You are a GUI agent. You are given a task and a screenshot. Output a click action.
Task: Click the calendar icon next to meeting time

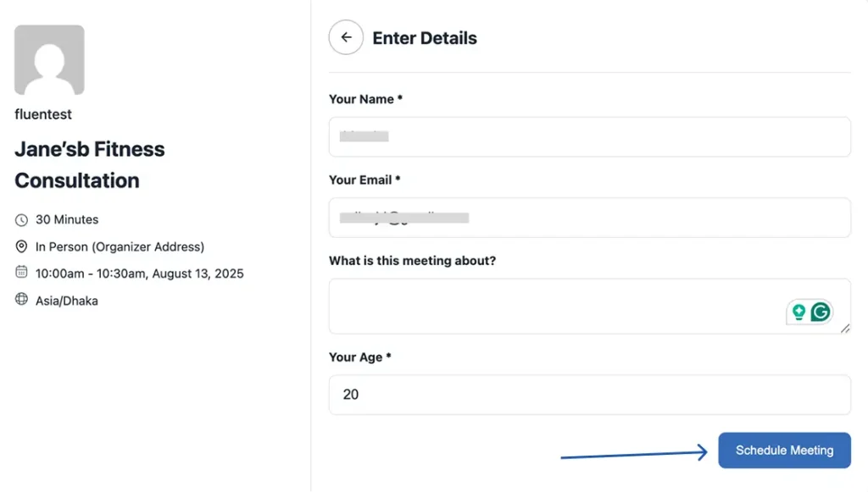[19, 274]
